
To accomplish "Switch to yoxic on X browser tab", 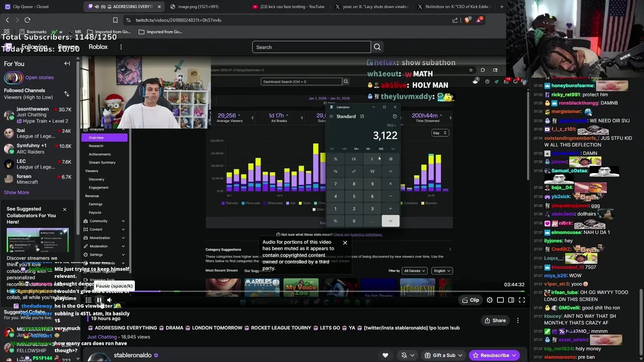I will (371, 7).
